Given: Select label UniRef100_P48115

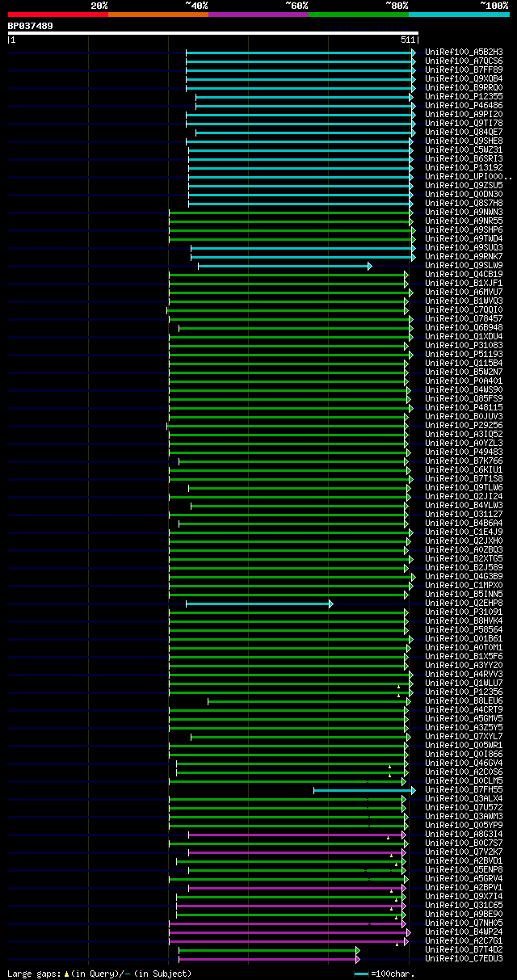Looking at the screenshot, I should (x=464, y=408).
